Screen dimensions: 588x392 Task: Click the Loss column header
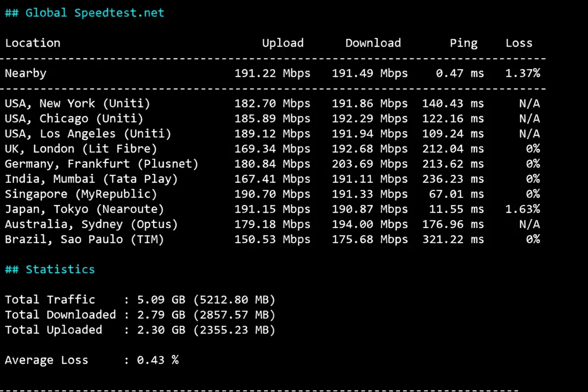coord(519,43)
